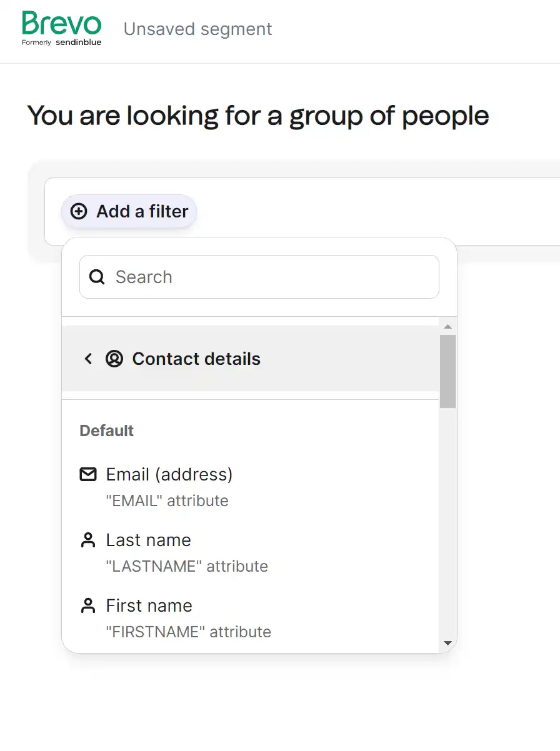560x751 pixels.
Task: Click the person icon beside Last name
Action: pyautogui.click(x=88, y=540)
